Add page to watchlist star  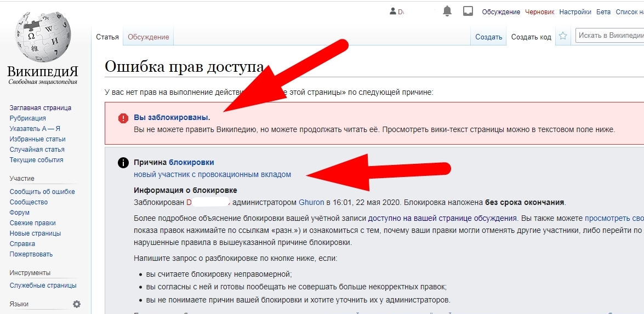pyautogui.click(x=563, y=37)
